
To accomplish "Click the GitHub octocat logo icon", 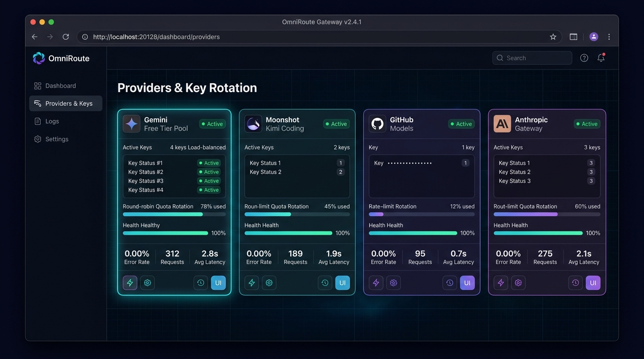I will 378,124.
